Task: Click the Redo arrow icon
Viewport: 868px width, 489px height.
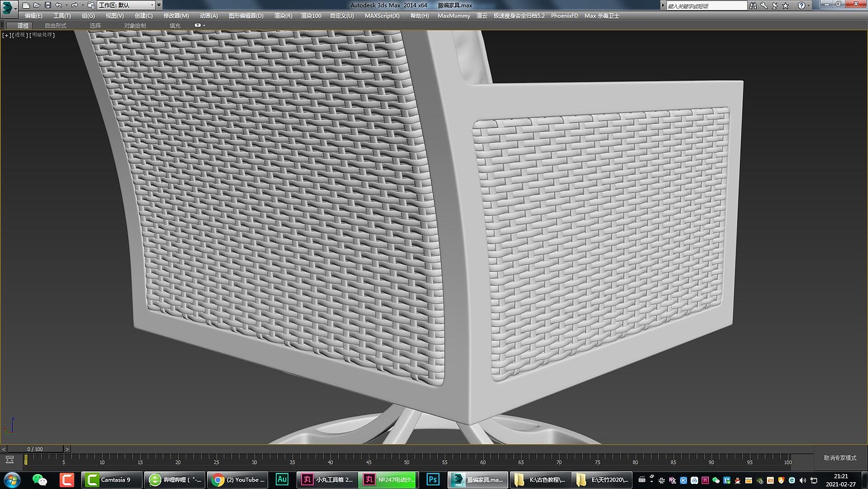Action: point(74,5)
